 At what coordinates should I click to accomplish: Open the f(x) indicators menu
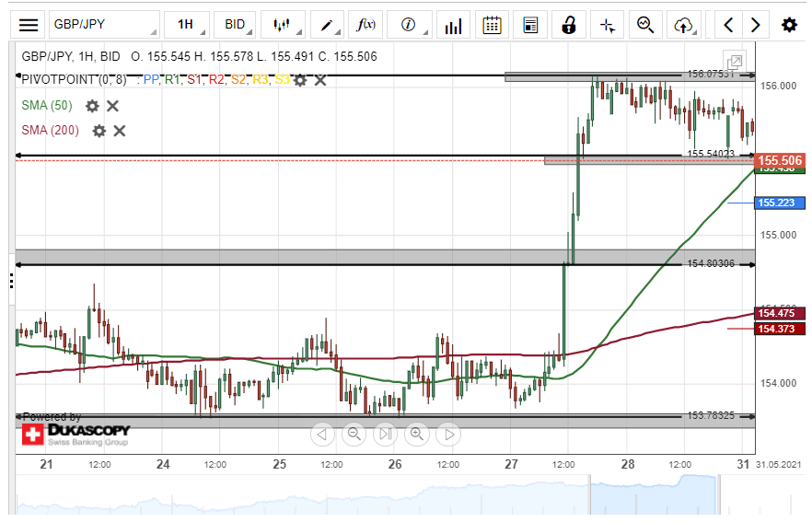coord(366,25)
